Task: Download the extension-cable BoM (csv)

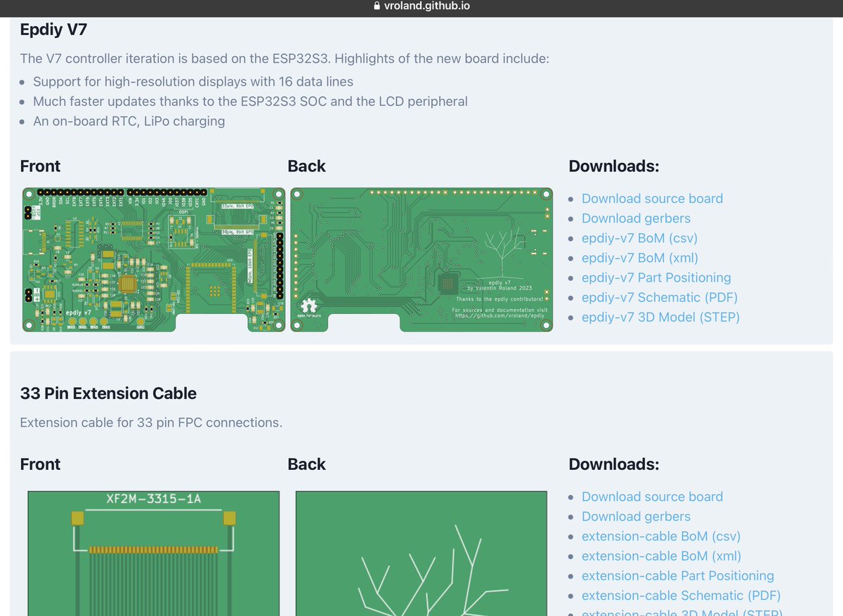Action: [x=661, y=536]
